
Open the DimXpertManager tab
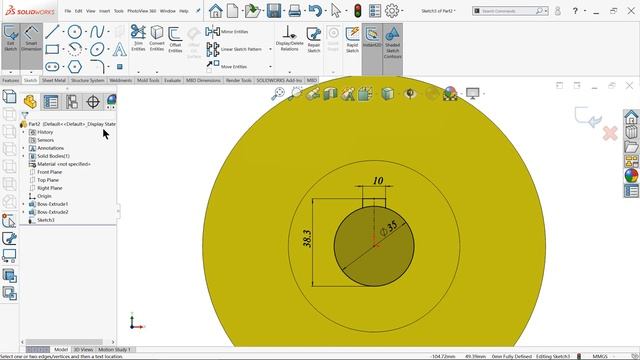pyautogui.click(x=93, y=102)
